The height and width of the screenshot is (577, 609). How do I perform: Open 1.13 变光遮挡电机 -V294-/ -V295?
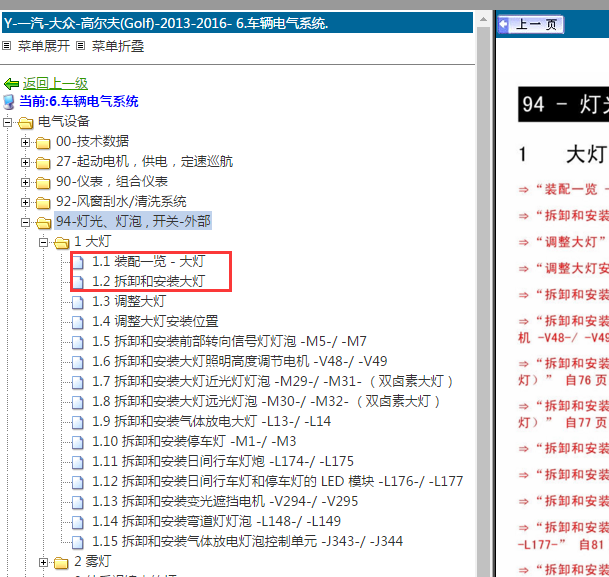click(x=225, y=501)
